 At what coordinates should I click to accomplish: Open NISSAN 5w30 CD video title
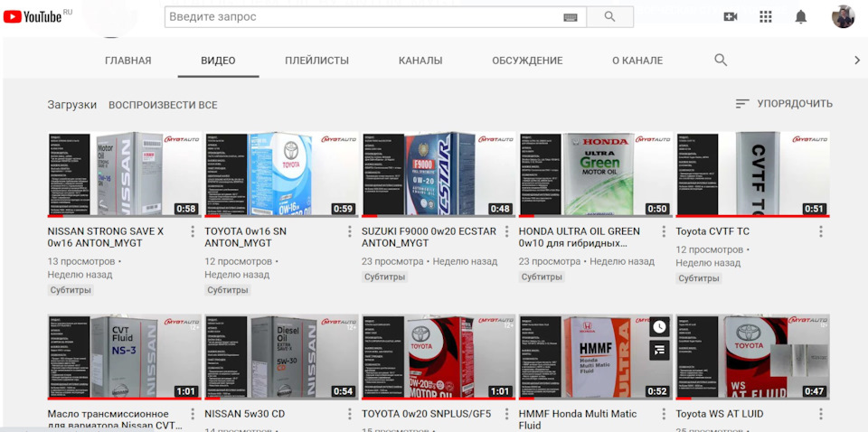click(245, 414)
